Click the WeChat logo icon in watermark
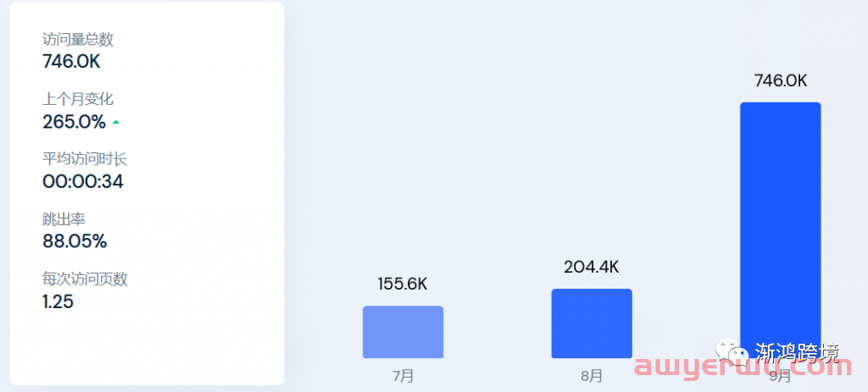 [x=732, y=351]
